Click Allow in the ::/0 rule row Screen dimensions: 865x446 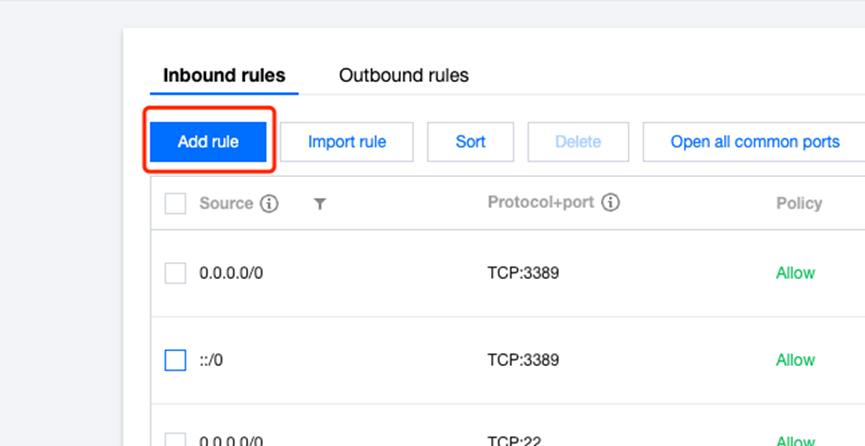[795, 360]
